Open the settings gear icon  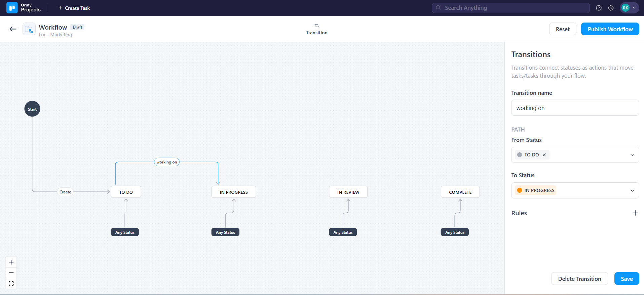point(611,8)
